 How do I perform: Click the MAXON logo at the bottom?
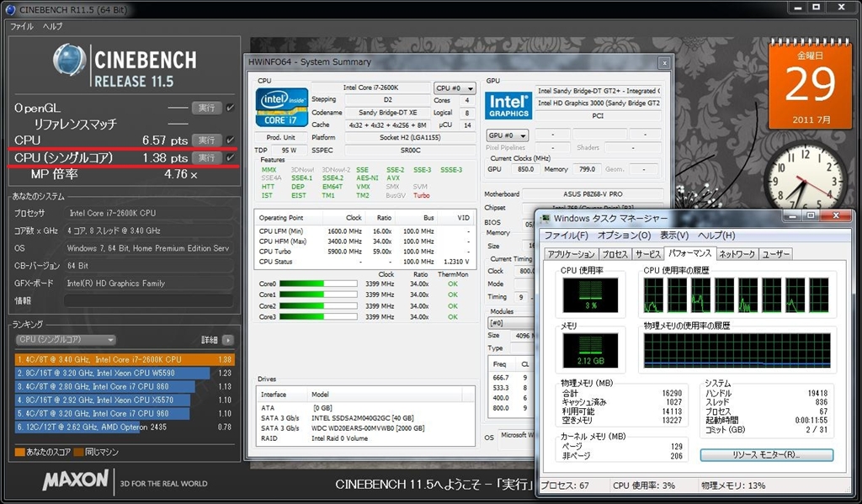76,480
